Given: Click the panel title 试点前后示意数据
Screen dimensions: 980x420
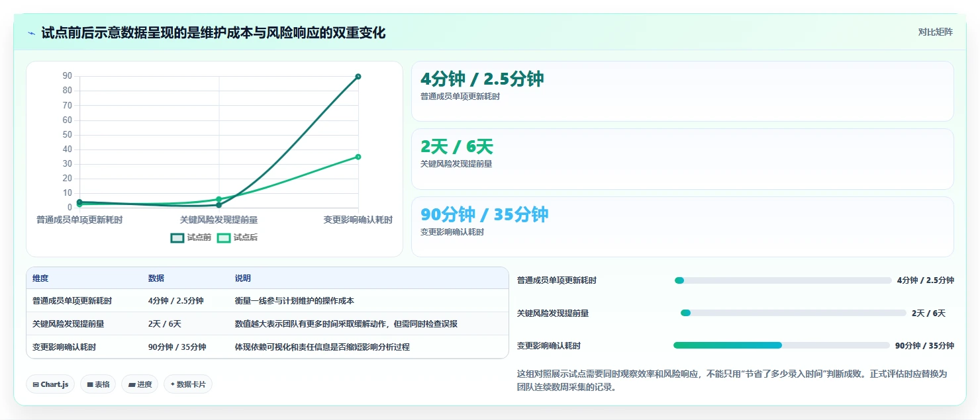Looking at the screenshot, I should point(213,32).
